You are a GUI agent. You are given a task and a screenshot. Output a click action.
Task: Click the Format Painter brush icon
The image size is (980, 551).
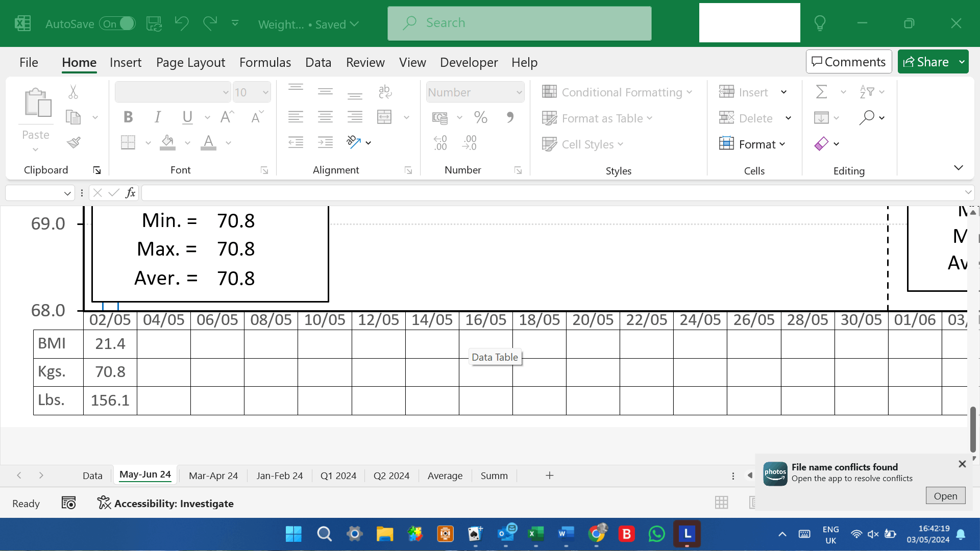click(x=73, y=142)
